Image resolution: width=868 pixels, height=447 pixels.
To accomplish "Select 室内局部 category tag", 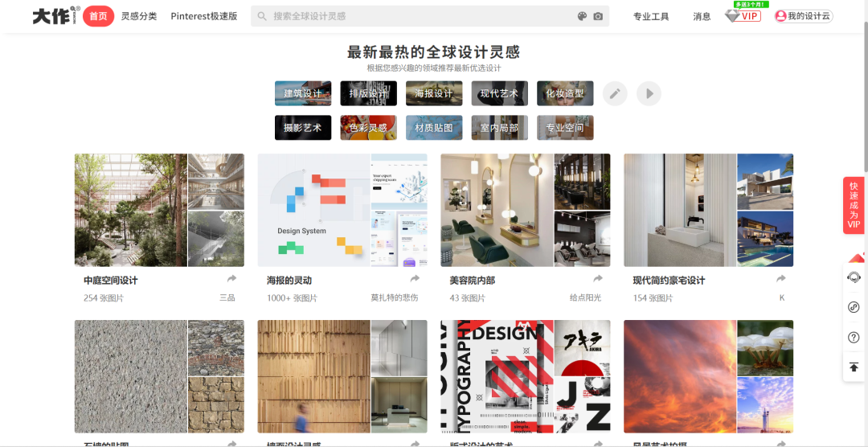I will (499, 127).
